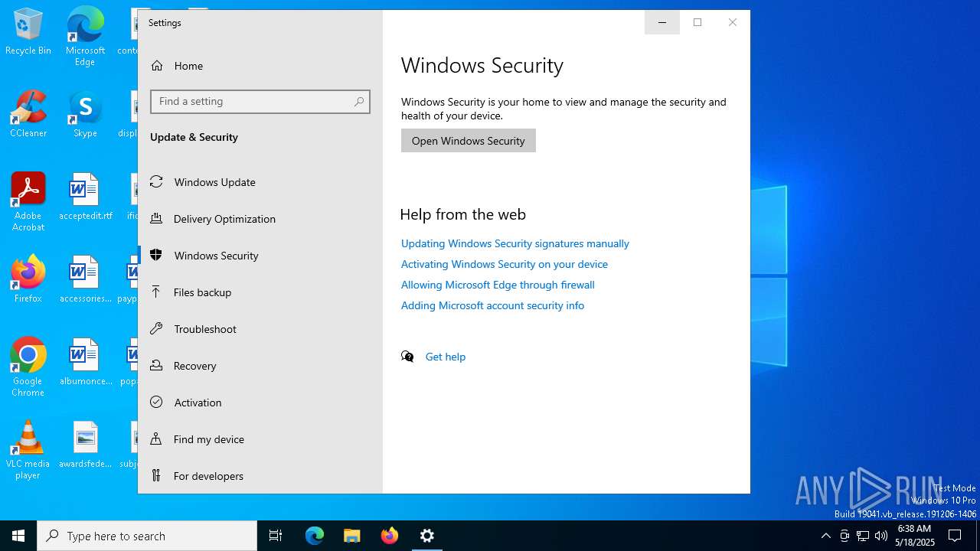Show hidden tray icons chevron
This screenshot has width=980, height=551.
point(825,536)
